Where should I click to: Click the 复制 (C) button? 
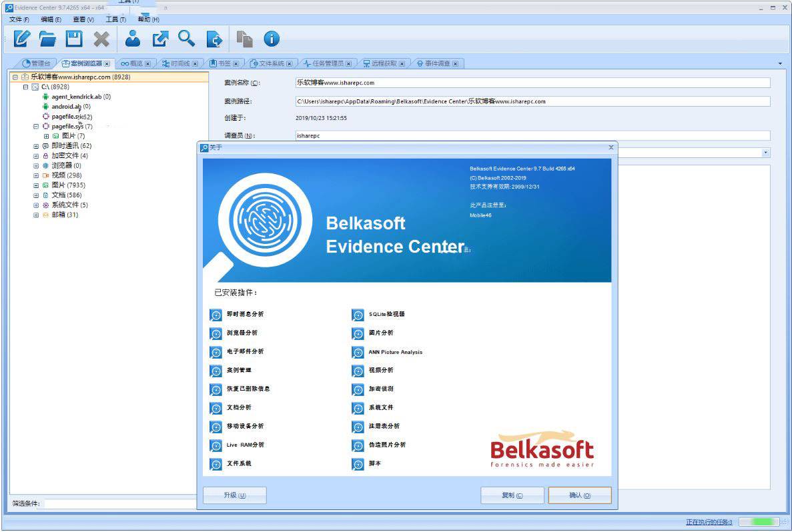[x=512, y=495]
